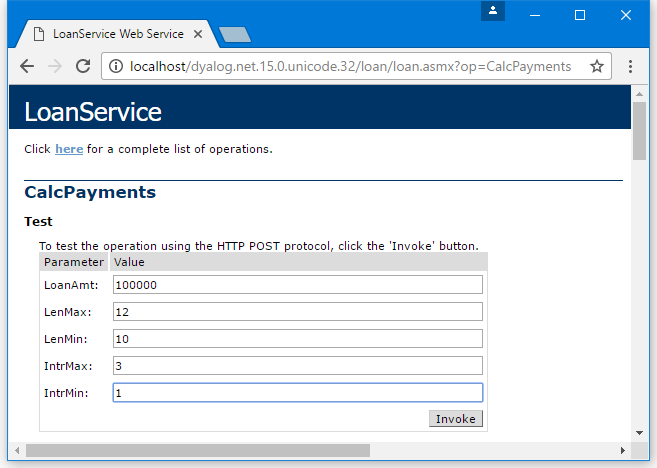Click the IntrMin input box
The height and width of the screenshot is (468, 657).
297,393
